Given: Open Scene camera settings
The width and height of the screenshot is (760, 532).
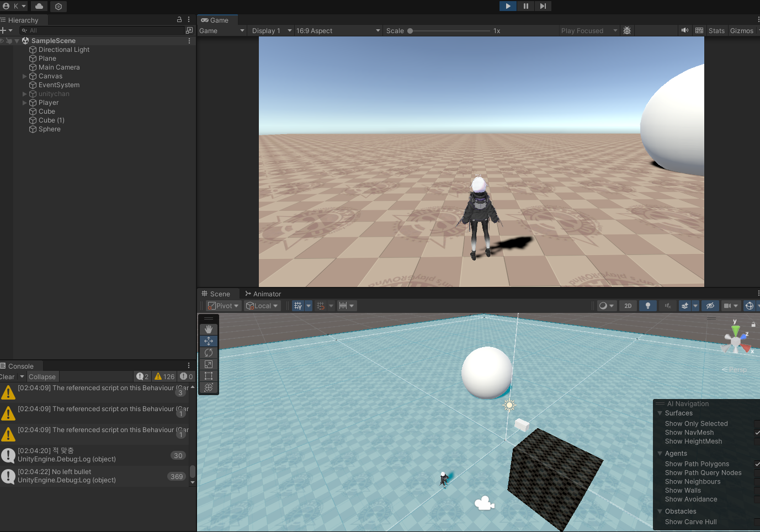Looking at the screenshot, I should 731,306.
